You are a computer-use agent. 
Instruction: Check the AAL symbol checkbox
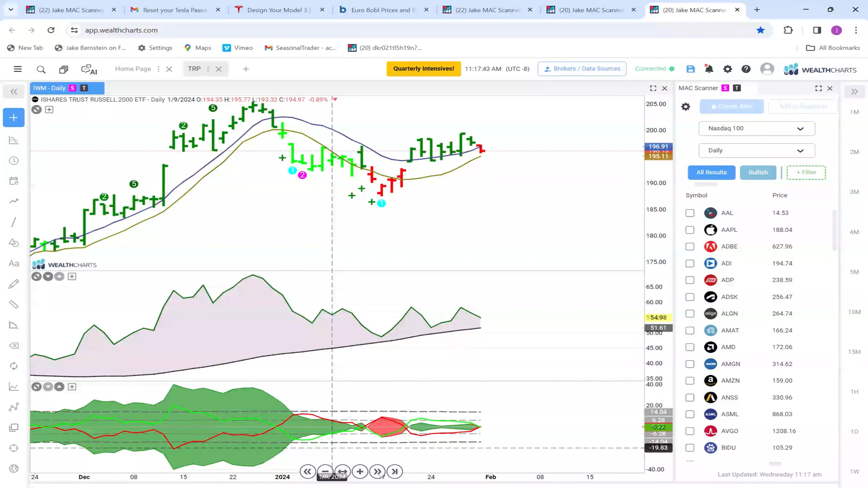tap(690, 213)
